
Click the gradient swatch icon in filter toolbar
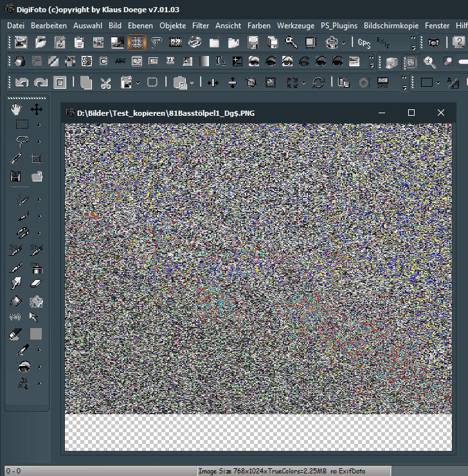[204, 61]
